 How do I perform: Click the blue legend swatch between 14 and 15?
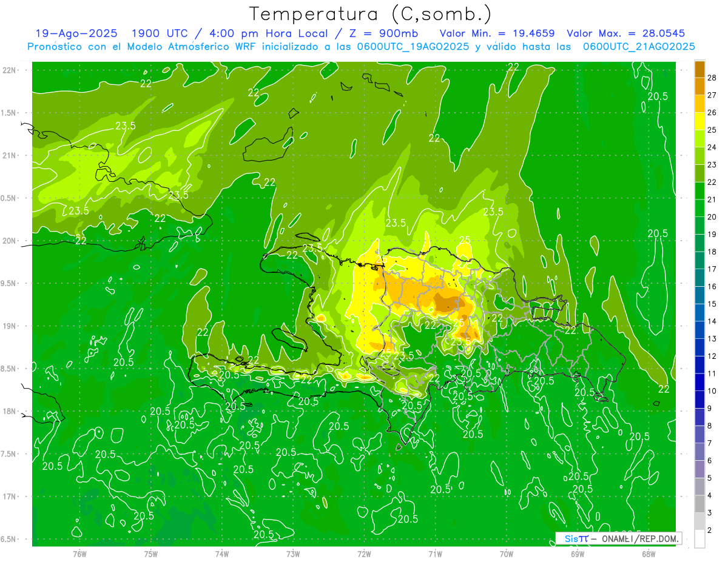[x=699, y=312]
